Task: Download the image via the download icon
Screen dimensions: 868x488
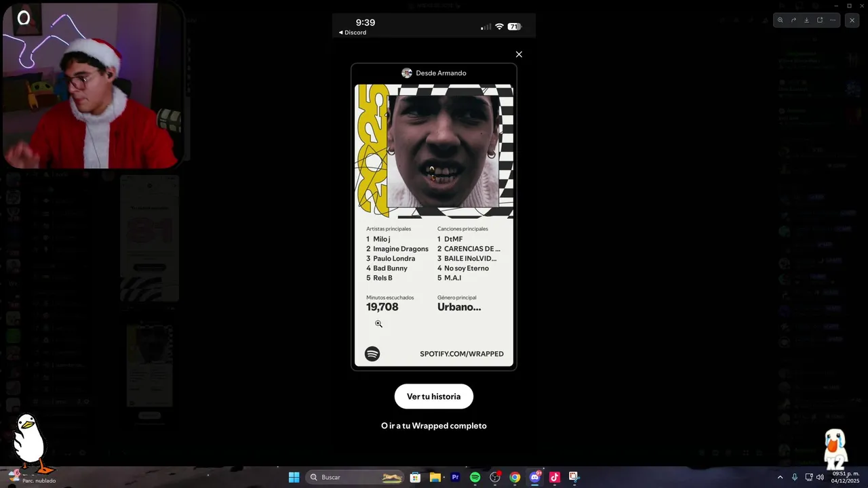Action: 806,20
